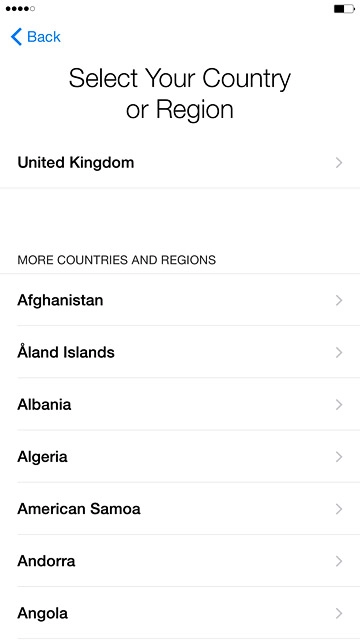Select United Kingdom as country
Image resolution: width=360 pixels, height=640 pixels.
pos(180,163)
